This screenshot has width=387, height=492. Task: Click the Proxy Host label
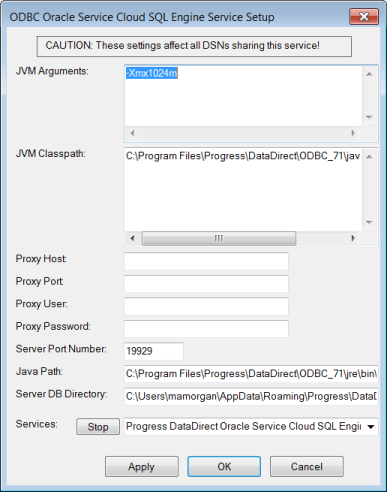coord(41,259)
